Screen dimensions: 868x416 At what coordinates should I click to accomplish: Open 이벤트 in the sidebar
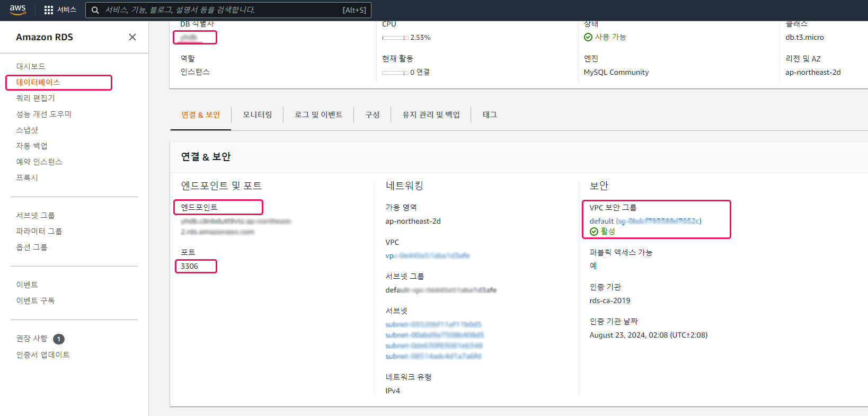(27, 285)
